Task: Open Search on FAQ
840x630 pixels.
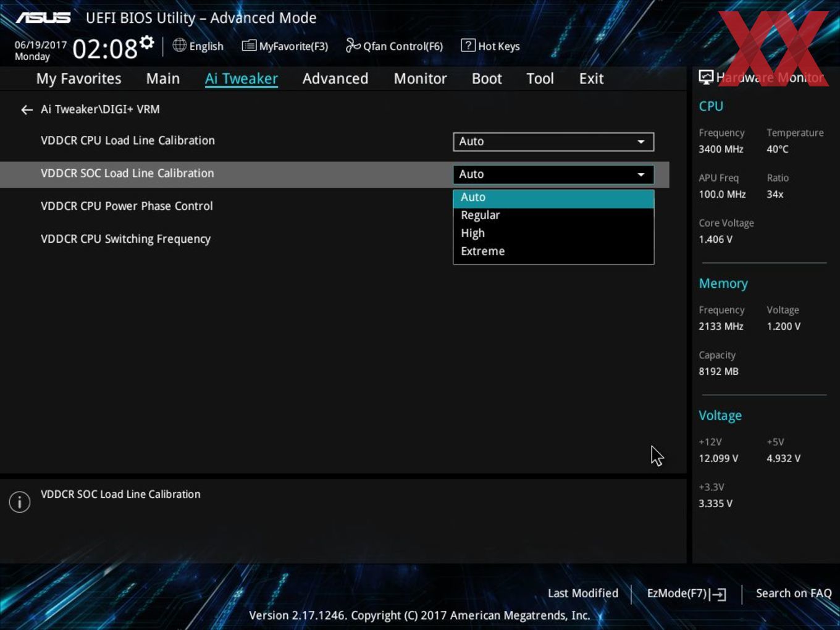Action: (x=794, y=593)
